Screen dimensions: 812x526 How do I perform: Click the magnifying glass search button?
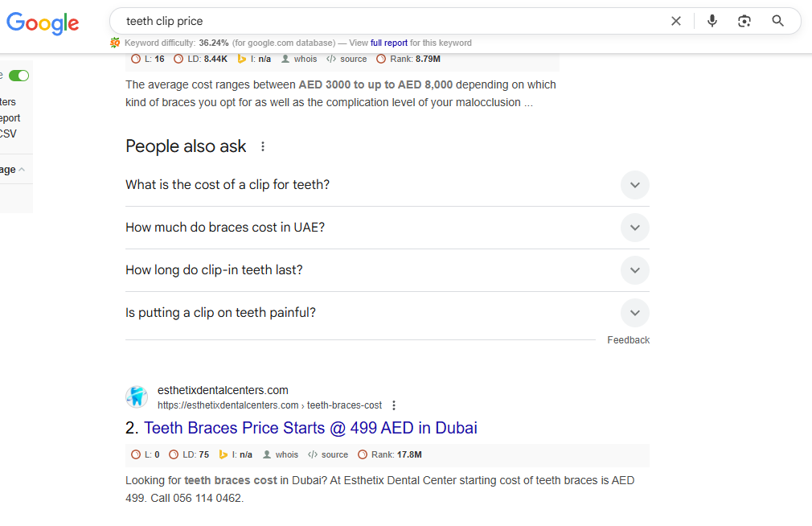coord(777,21)
